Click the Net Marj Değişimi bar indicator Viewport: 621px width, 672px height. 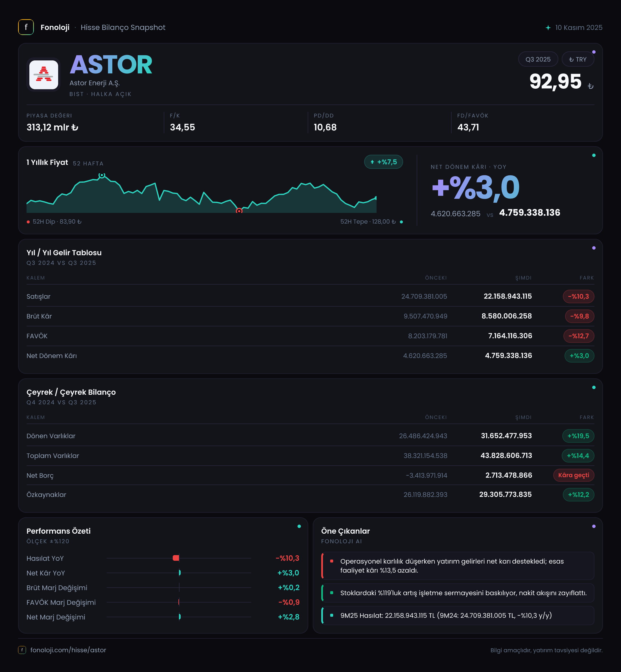pyautogui.click(x=180, y=617)
